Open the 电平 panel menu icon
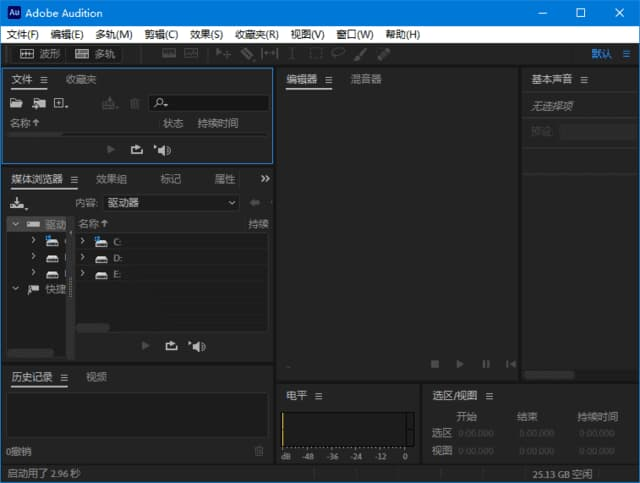The width and height of the screenshot is (640, 483). pyautogui.click(x=319, y=396)
